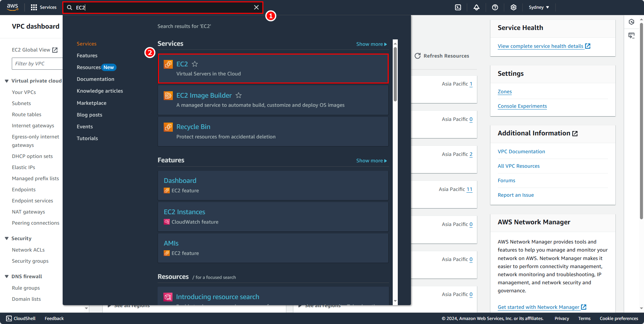Collapse the Security section
The image size is (644, 324).
[6, 238]
